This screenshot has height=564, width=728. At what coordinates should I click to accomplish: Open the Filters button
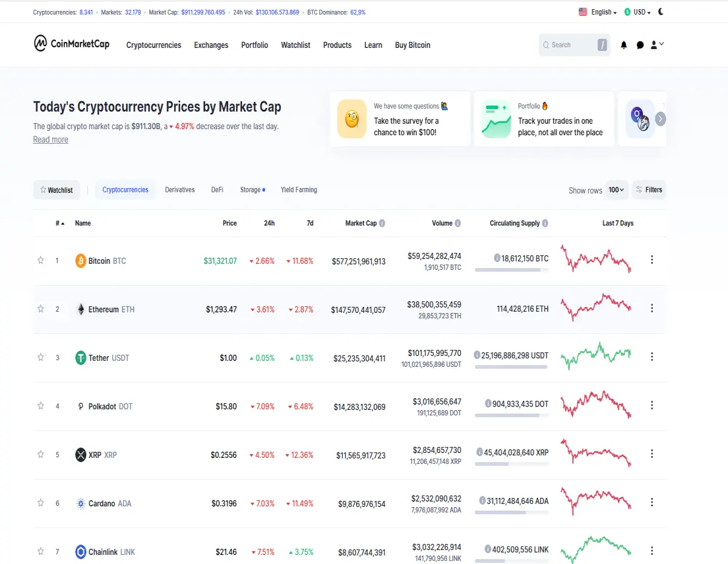click(x=649, y=190)
